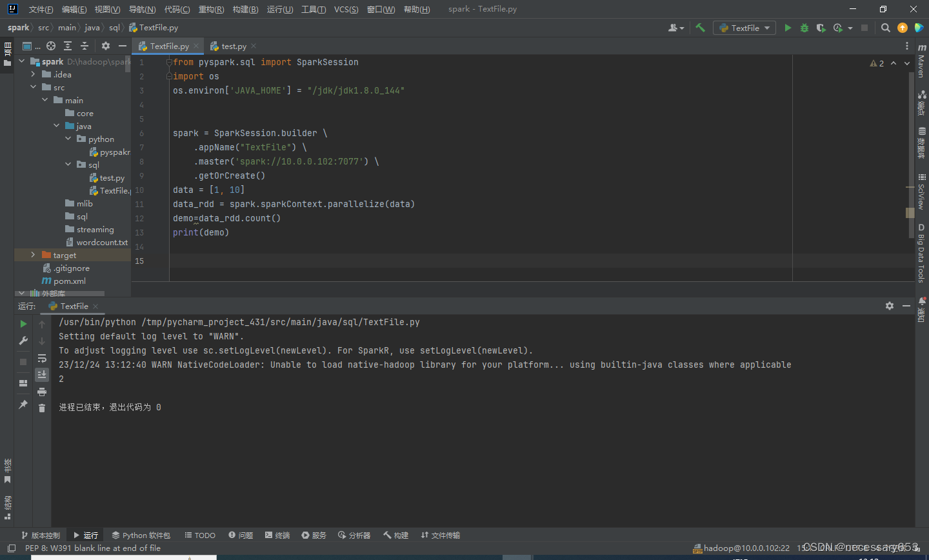Open the TextFile run configuration dropdown

click(744, 28)
